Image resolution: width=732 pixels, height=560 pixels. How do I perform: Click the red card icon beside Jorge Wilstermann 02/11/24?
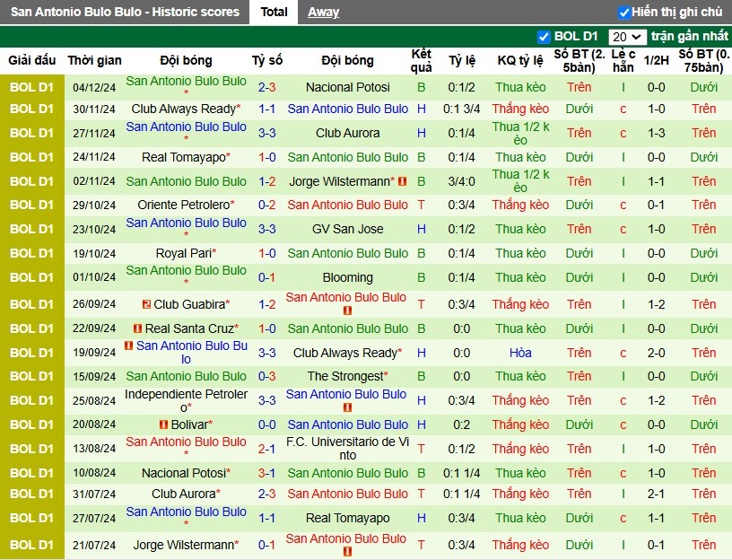coord(403,181)
